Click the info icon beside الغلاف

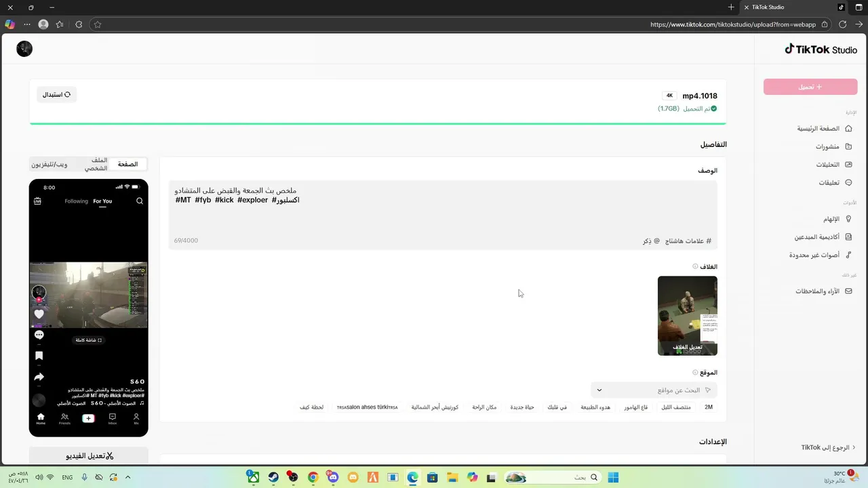point(695,266)
